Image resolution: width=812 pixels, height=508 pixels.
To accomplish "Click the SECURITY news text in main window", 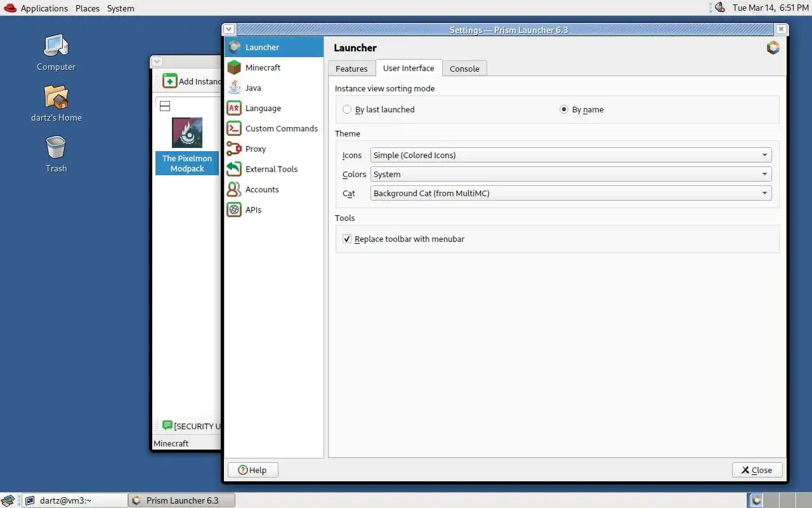I will (x=197, y=426).
